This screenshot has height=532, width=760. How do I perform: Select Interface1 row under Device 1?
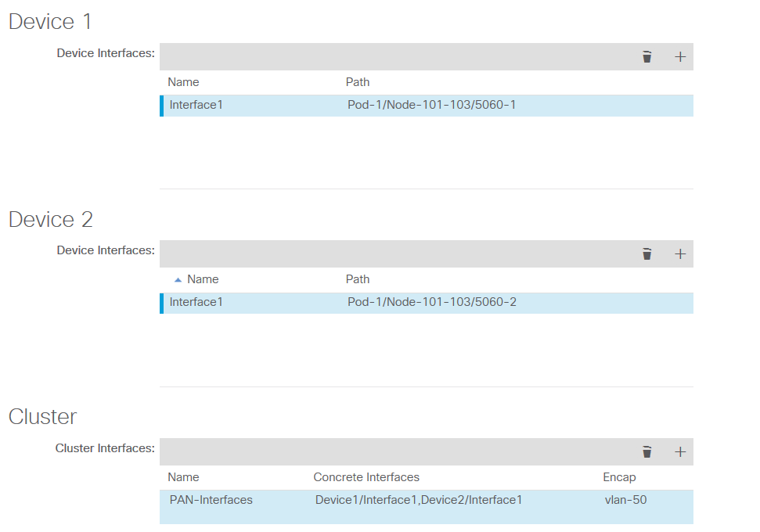[x=196, y=105]
